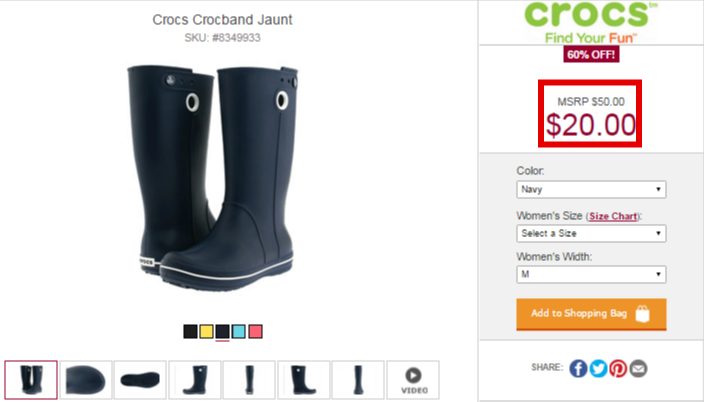Open the Size Chart link
This screenshot has height=402, width=704.
click(613, 216)
